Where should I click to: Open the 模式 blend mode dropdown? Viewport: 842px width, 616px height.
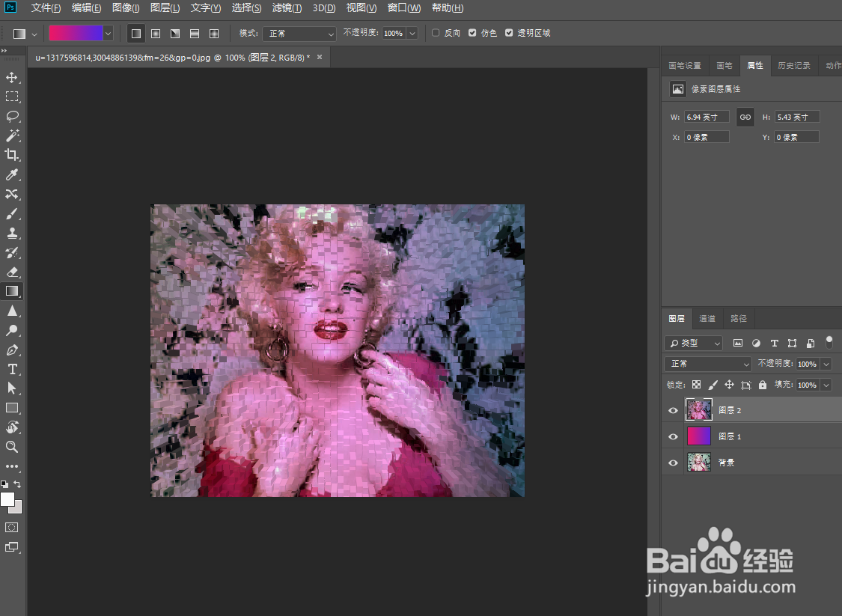coord(299,33)
